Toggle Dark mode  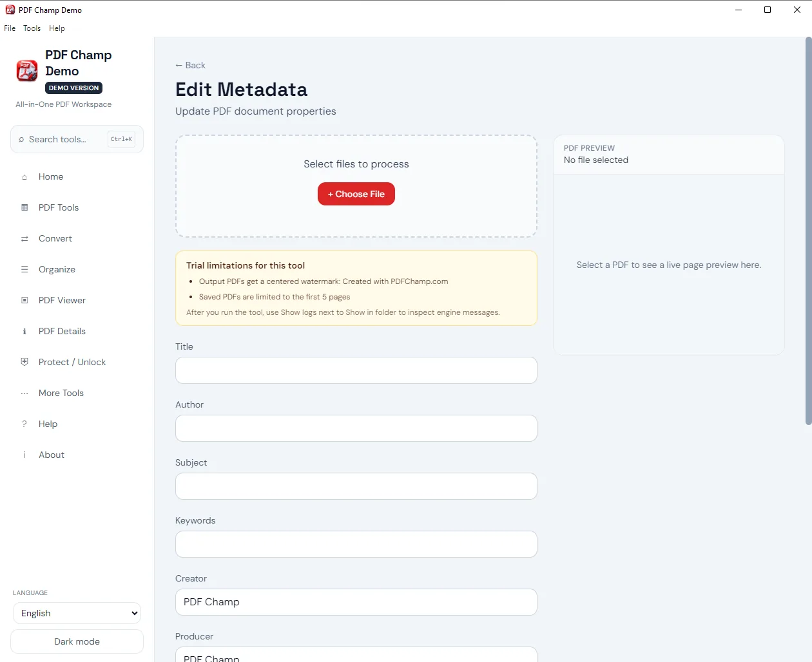[77, 641]
